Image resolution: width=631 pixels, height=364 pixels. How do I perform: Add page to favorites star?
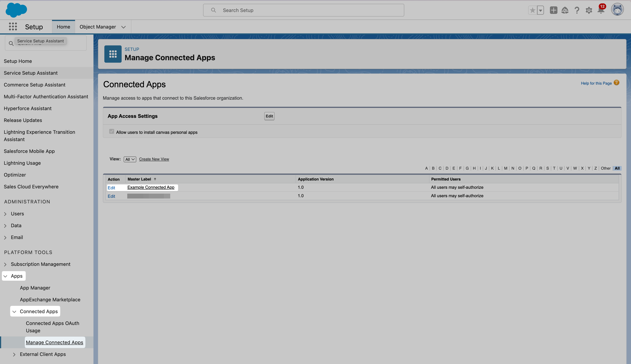tap(532, 10)
